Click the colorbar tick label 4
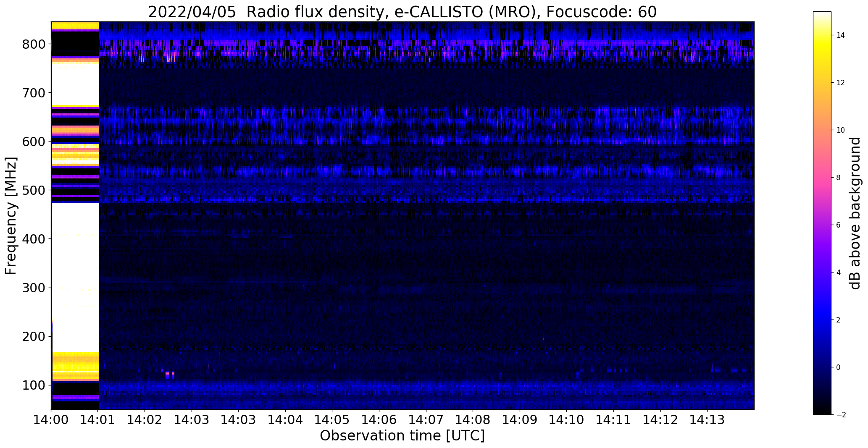The width and height of the screenshot is (868, 448). pos(839,272)
